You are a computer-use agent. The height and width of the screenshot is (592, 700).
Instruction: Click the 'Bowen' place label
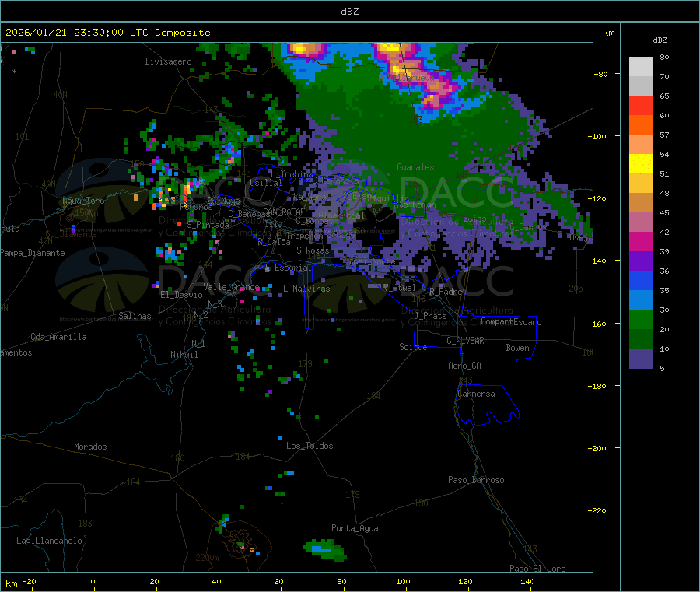517,348
